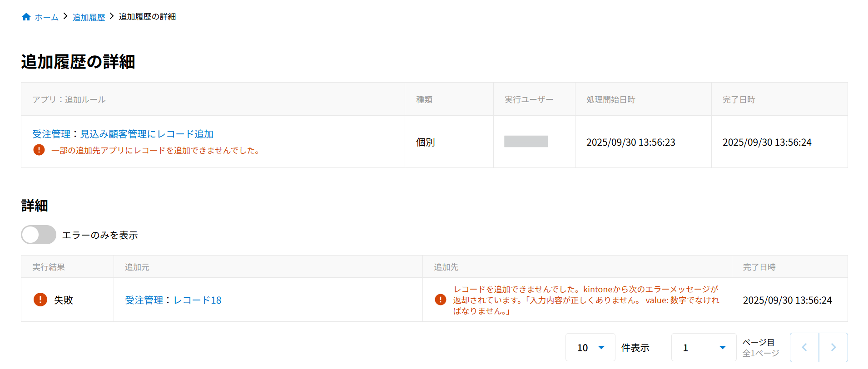
Task: Click the greyed-out 実行ユーザー name
Action: click(526, 142)
